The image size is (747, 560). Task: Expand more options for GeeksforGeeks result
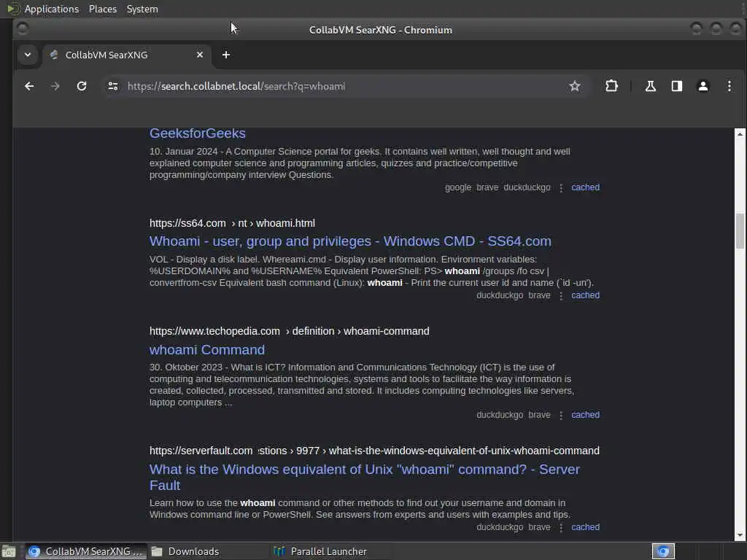click(561, 187)
